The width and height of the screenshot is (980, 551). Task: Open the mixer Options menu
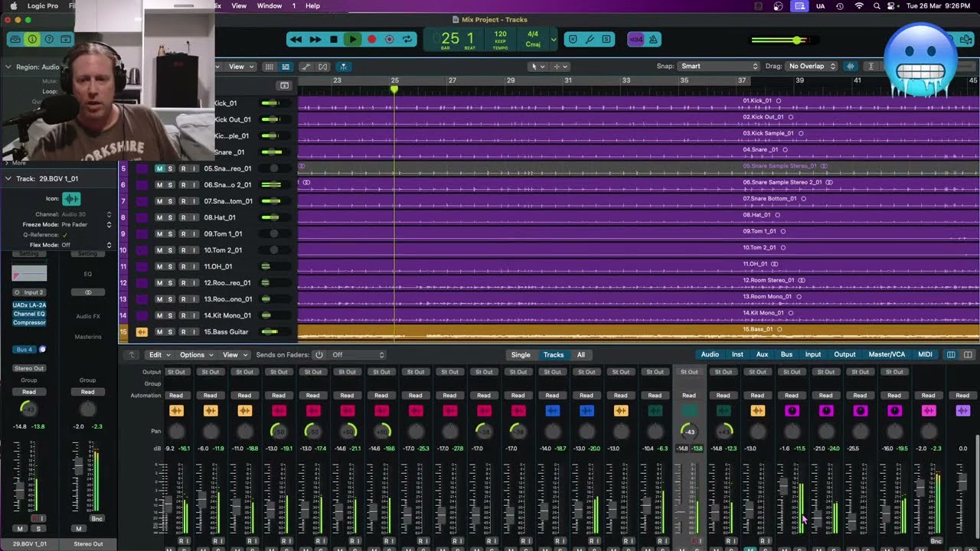point(195,355)
